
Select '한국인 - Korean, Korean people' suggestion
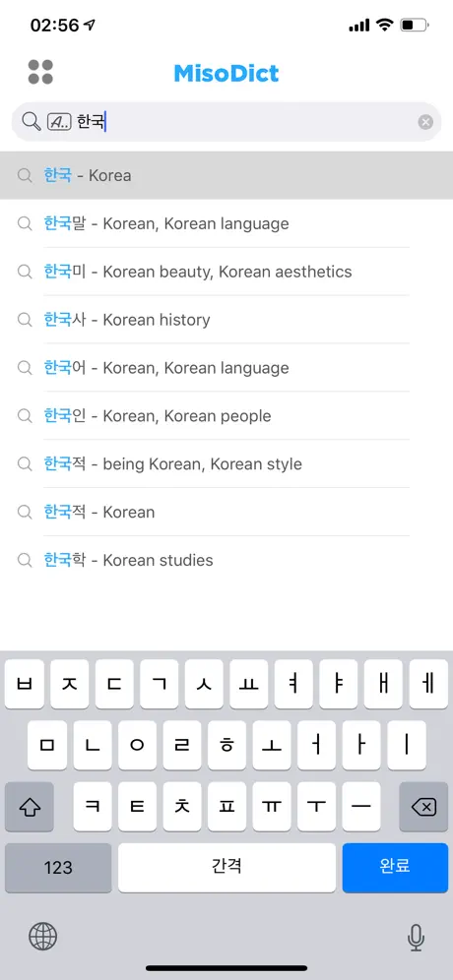point(226,416)
